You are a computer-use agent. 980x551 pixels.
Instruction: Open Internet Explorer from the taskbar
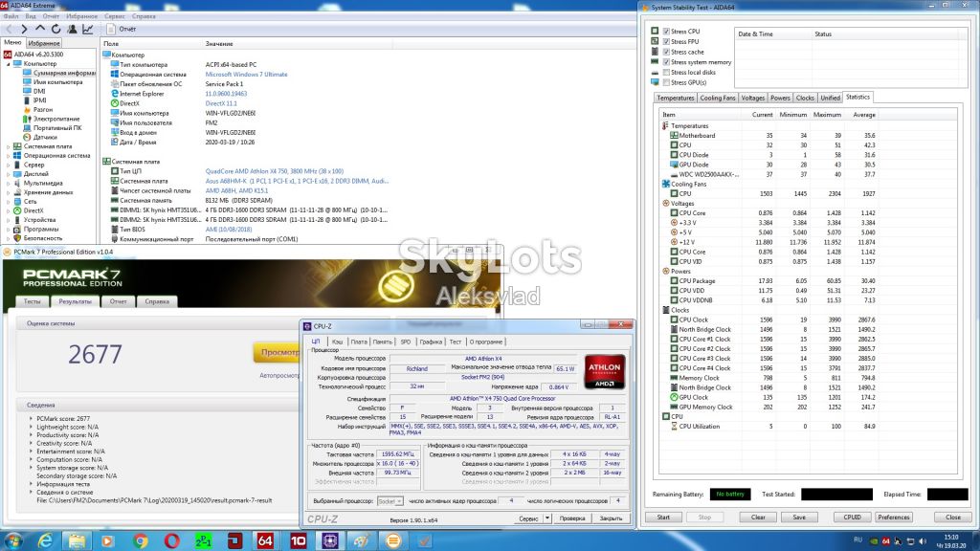click(x=45, y=540)
